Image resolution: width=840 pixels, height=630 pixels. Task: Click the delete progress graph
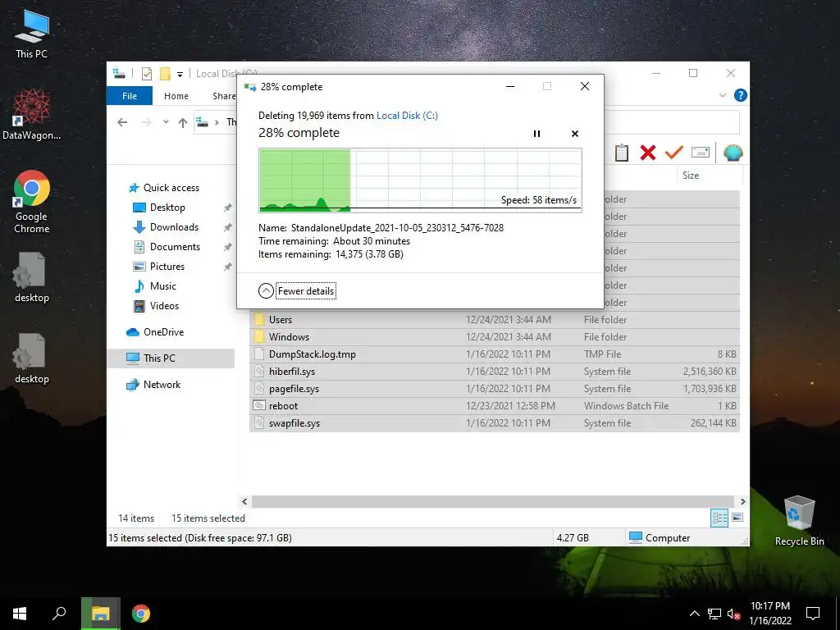click(x=420, y=180)
